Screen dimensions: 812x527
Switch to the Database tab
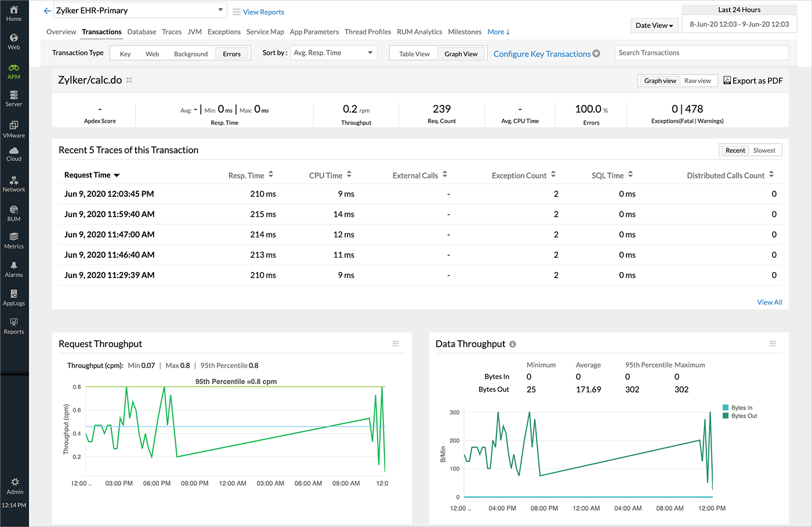click(x=142, y=32)
